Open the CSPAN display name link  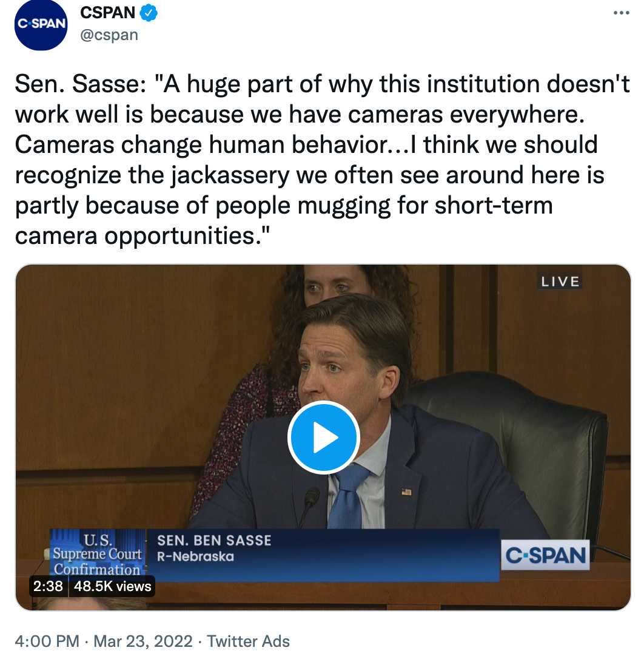point(108,12)
